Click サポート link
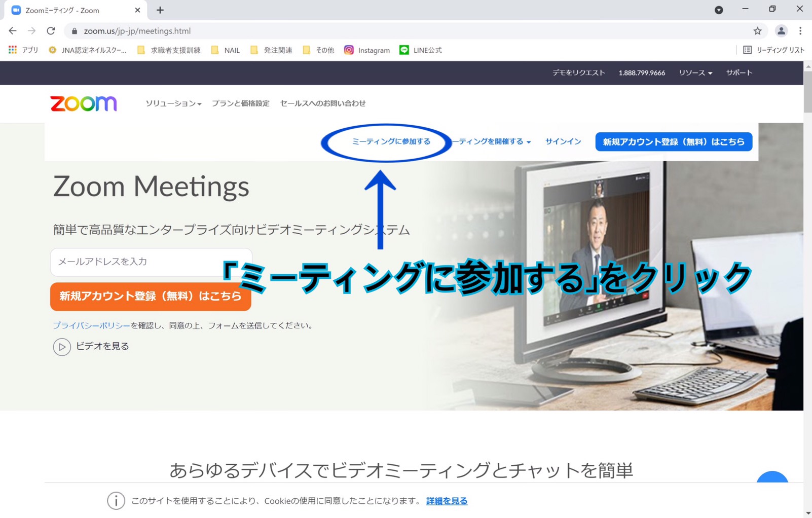 [739, 73]
